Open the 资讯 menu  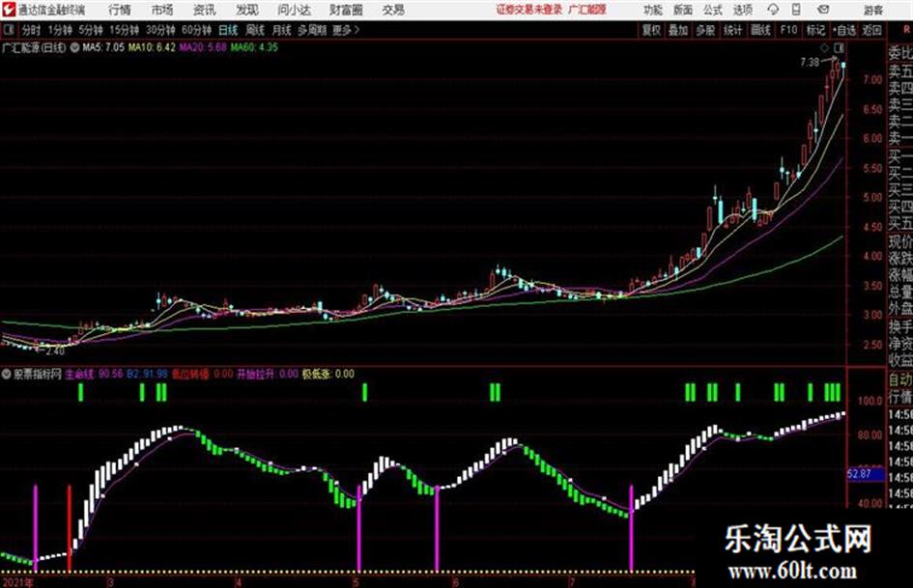(x=205, y=10)
